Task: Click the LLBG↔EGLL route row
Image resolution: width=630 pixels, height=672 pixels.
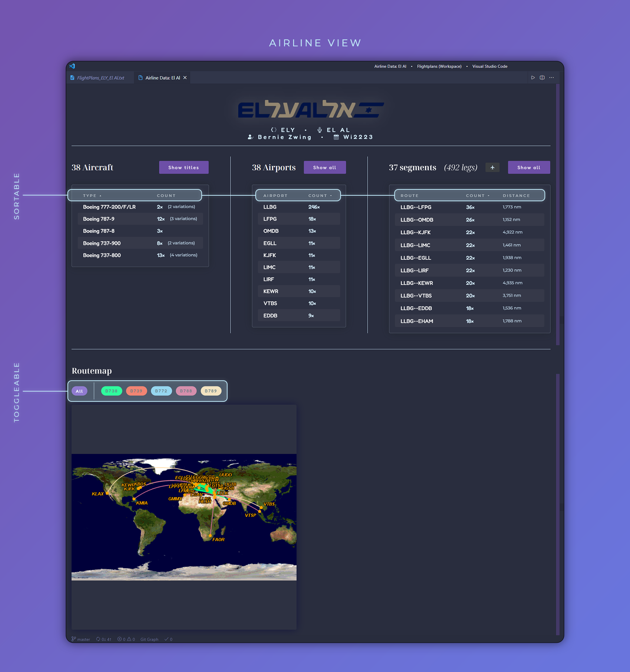Action: [x=470, y=258]
